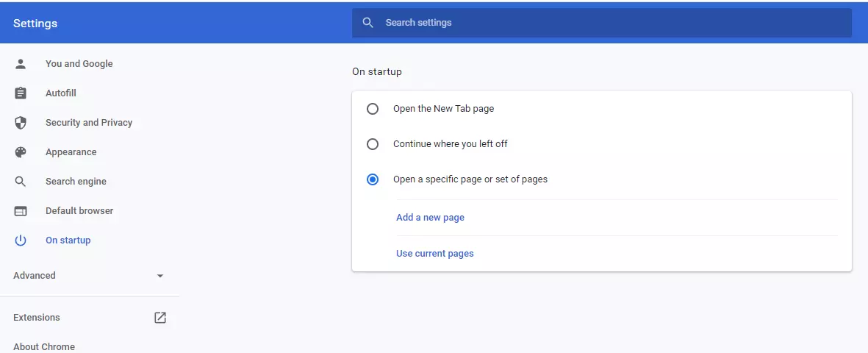This screenshot has width=868, height=353.
Task: Go to the Default browser settings label
Action: click(79, 211)
